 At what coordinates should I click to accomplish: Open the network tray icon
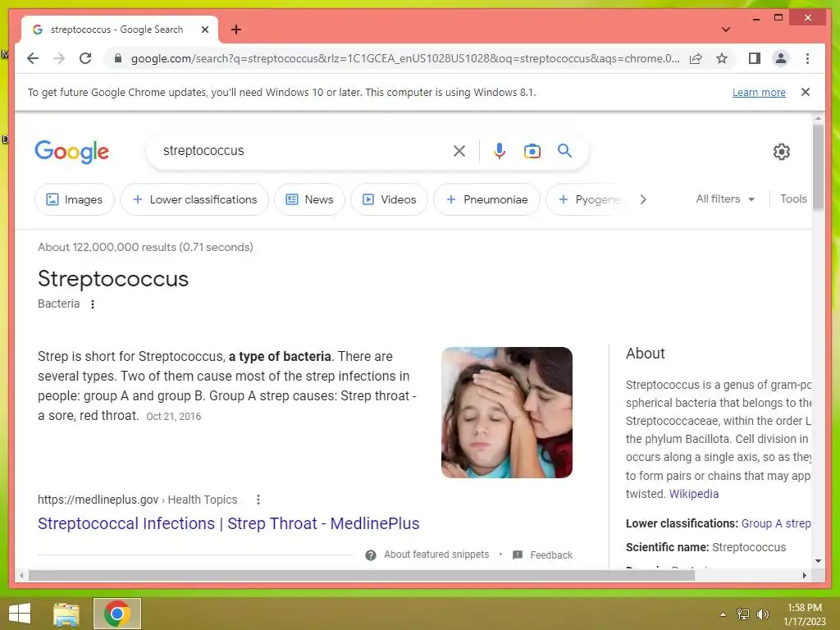click(743, 614)
